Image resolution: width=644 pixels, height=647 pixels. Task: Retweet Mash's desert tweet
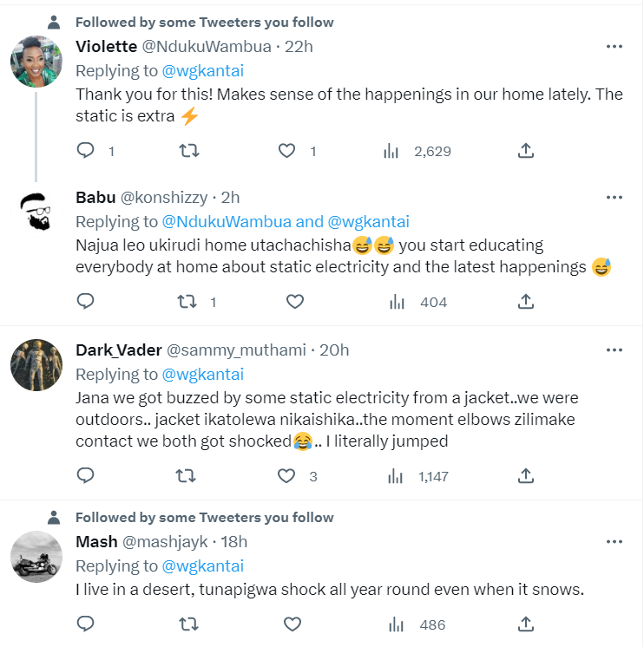coord(187,624)
